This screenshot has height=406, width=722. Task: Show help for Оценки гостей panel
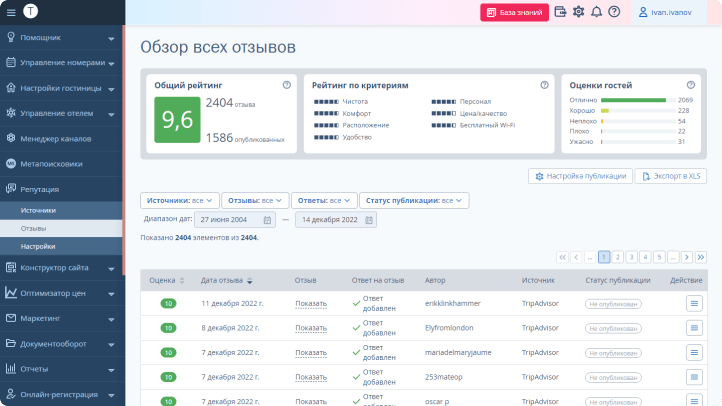pos(691,85)
